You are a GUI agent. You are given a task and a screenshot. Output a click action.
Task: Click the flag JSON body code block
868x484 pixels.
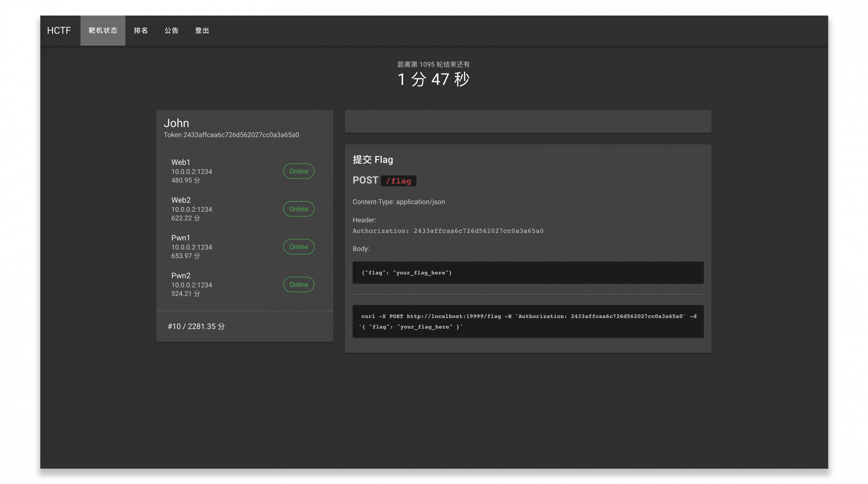coord(528,273)
